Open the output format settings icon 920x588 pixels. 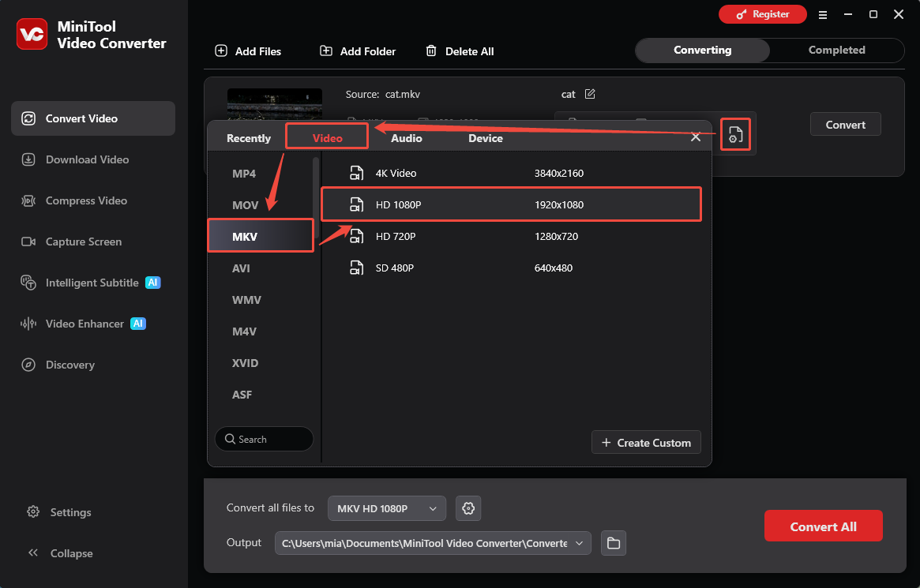(x=735, y=134)
